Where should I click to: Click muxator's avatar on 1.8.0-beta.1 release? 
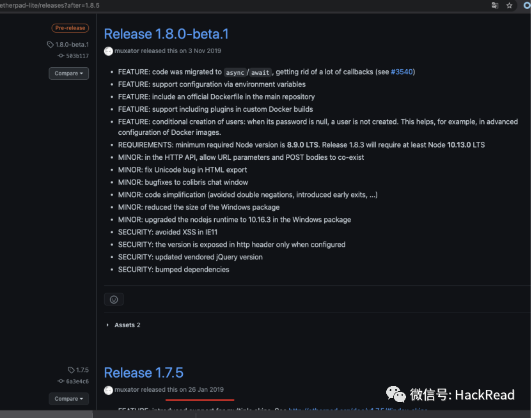tap(109, 51)
